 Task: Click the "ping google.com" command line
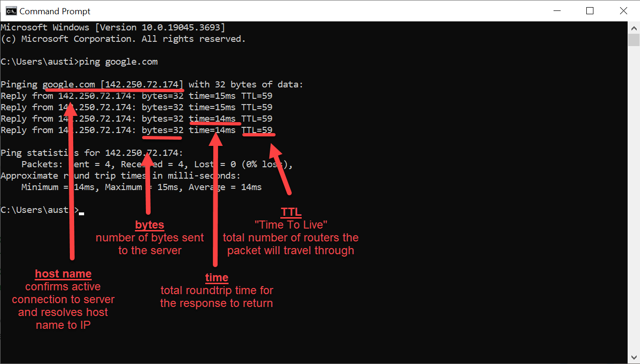coord(79,62)
